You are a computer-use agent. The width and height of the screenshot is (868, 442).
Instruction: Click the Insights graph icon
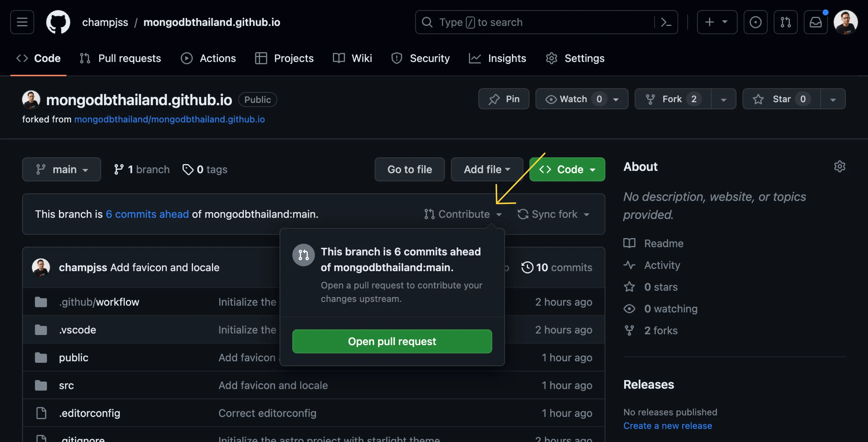474,58
